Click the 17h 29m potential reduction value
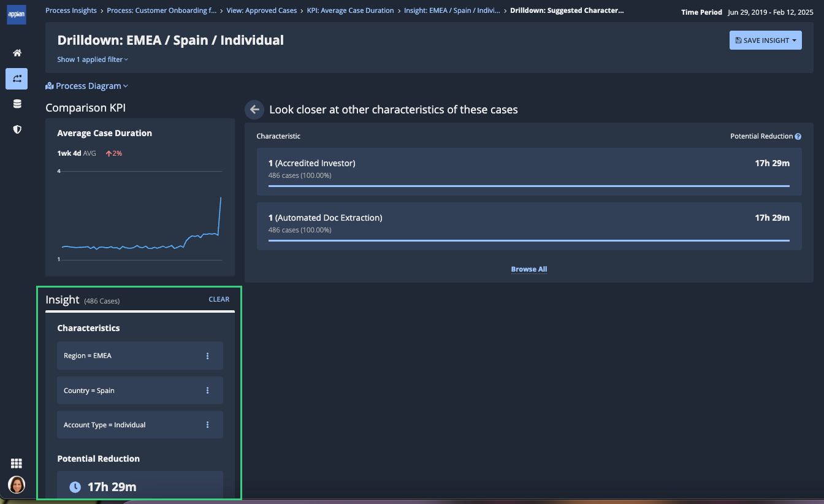Image resolution: width=824 pixels, height=504 pixels. tap(112, 487)
